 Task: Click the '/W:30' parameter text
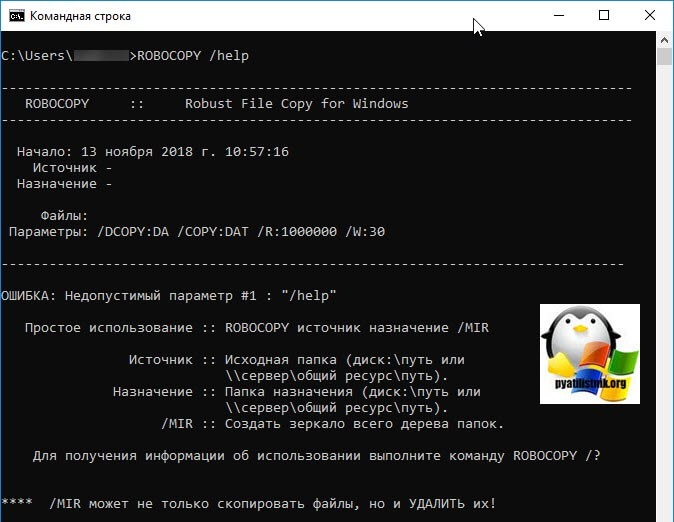(x=365, y=232)
